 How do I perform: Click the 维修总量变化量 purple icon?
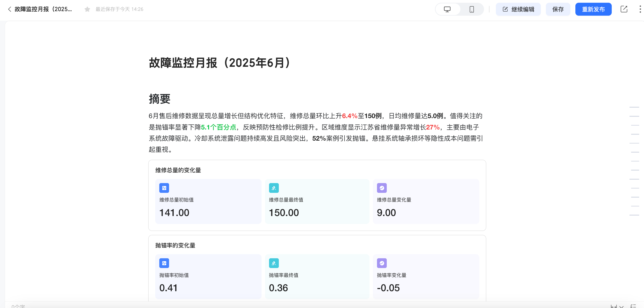382,188
